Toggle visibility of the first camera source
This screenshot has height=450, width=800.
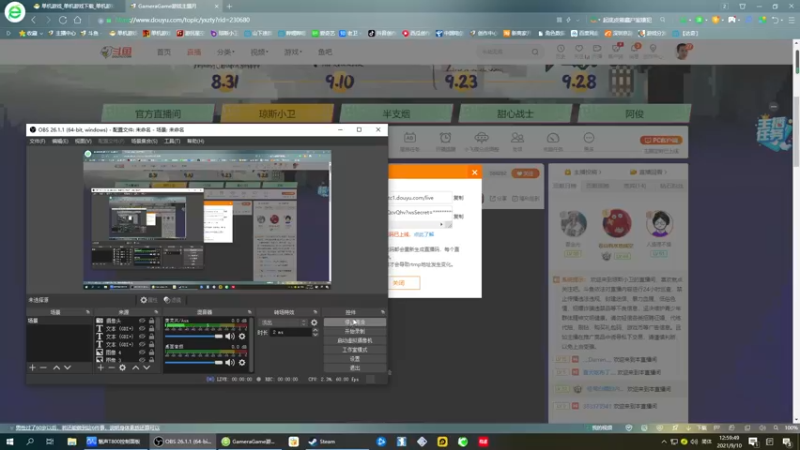(142, 321)
